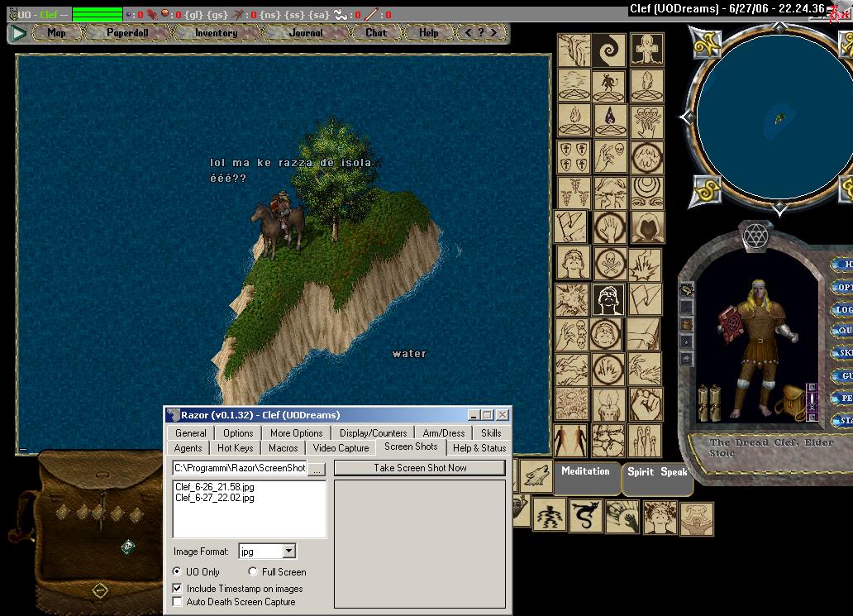Open the Help & Status tab
The height and width of the screenshot is (616, 853).
479,448
